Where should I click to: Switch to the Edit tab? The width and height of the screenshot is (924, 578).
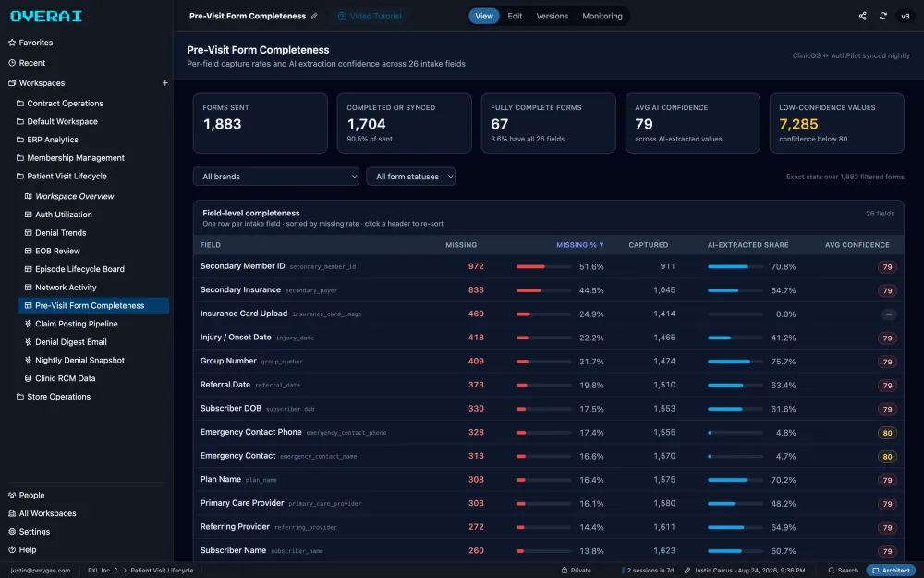pyautogui.click(x=515, y=16)
